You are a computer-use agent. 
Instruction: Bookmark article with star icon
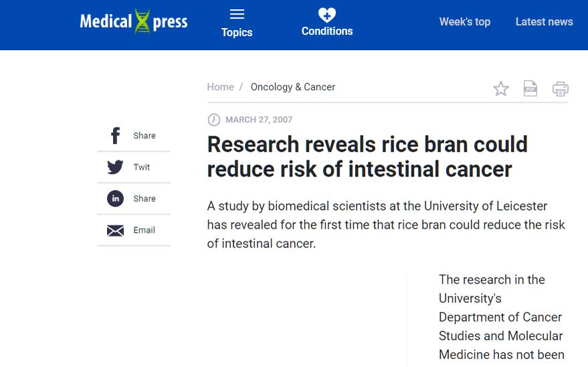tap(501, 89)
